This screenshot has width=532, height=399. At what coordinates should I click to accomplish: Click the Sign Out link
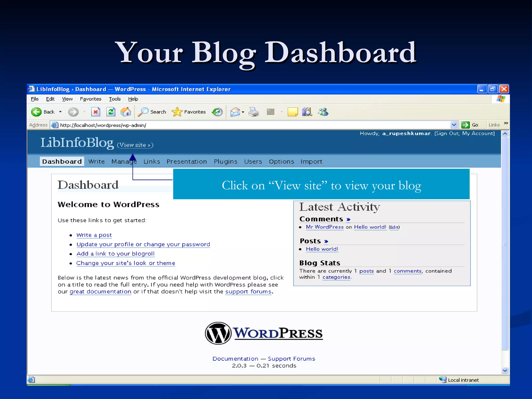pyautogui.click(x=447, y=133)
